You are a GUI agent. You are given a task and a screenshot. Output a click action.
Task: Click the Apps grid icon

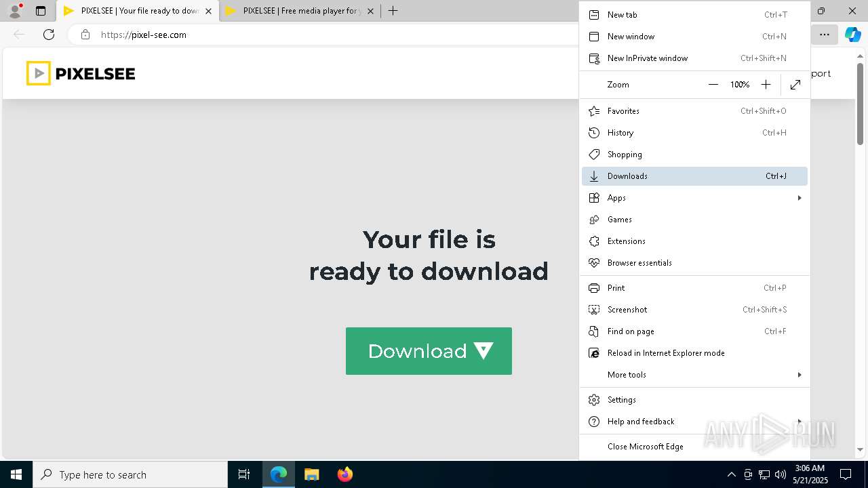(594, 198)
